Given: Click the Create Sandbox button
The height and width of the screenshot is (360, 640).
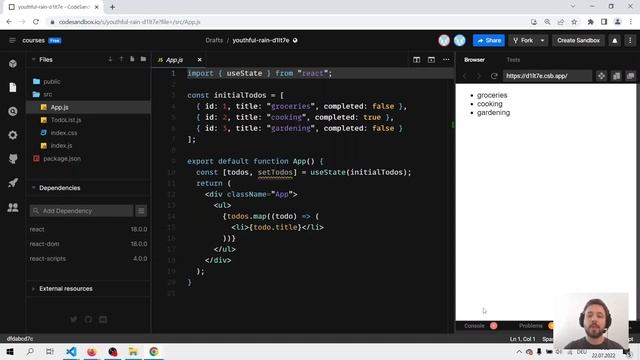Looking at the screenshot, I should click(x=578, y=40).
